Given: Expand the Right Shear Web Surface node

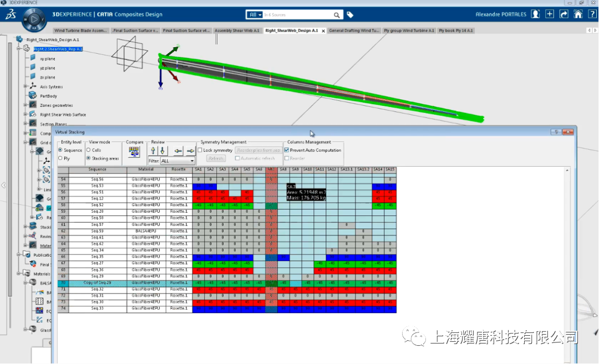Looking at the screenshot, I should [25, 114].
